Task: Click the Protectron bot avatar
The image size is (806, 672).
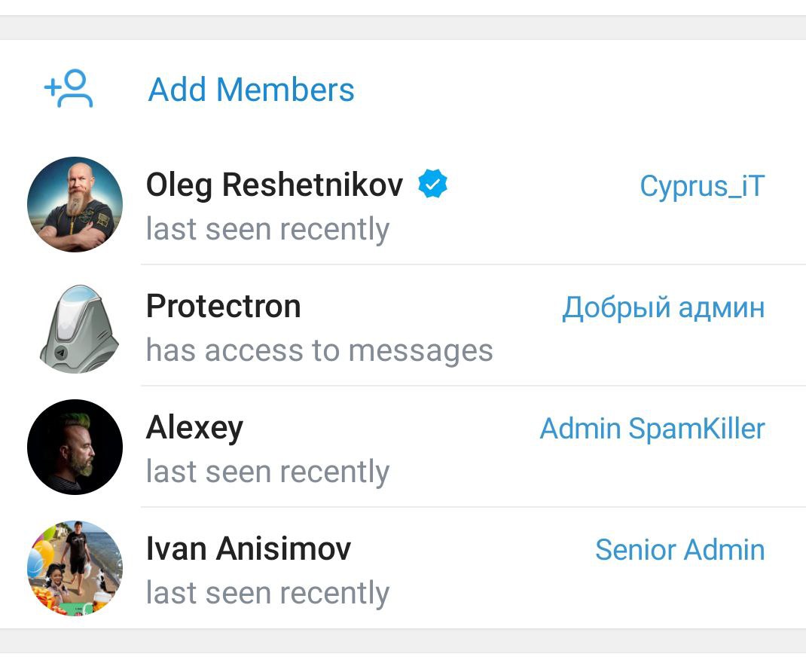Action: (75, 328)
